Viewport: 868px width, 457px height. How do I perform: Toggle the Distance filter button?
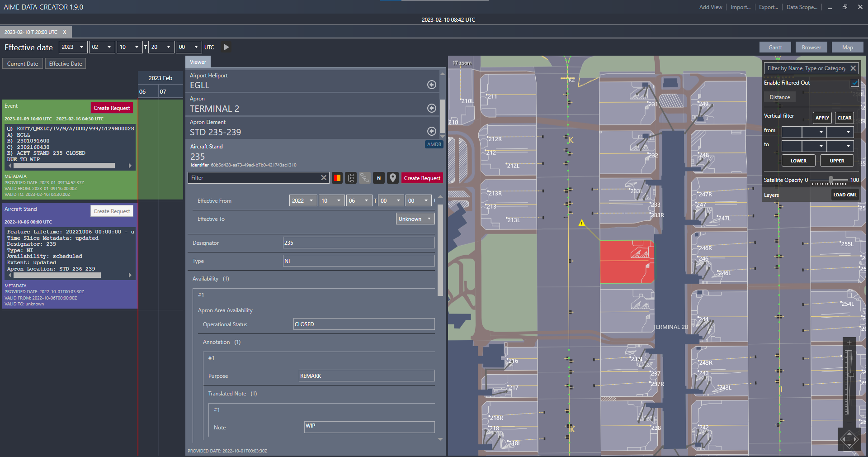[x=779, y=97]
